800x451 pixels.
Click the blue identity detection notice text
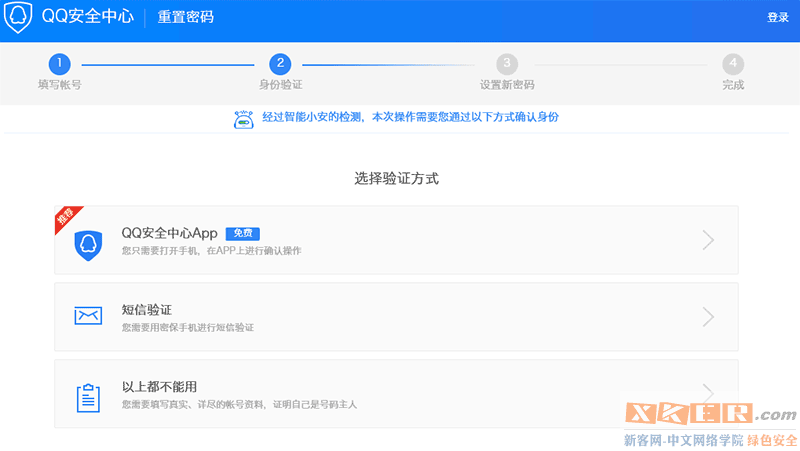pos(410,117)
